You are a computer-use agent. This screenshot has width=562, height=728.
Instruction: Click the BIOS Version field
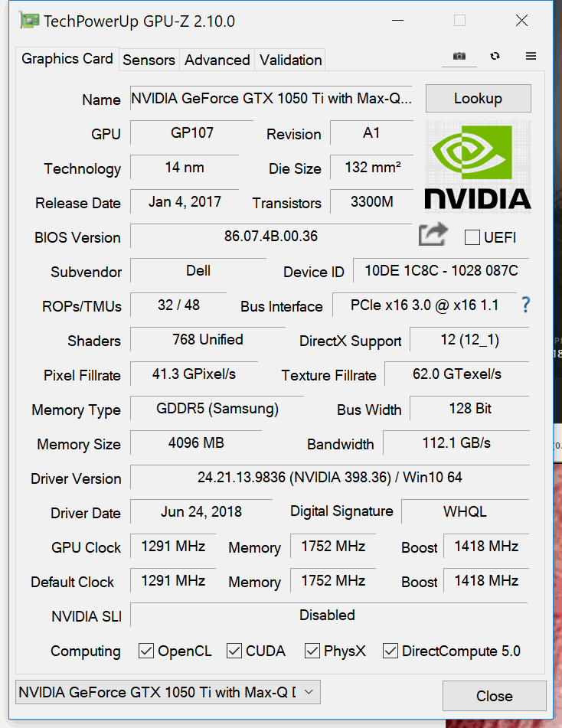click(x=271, y=237)
